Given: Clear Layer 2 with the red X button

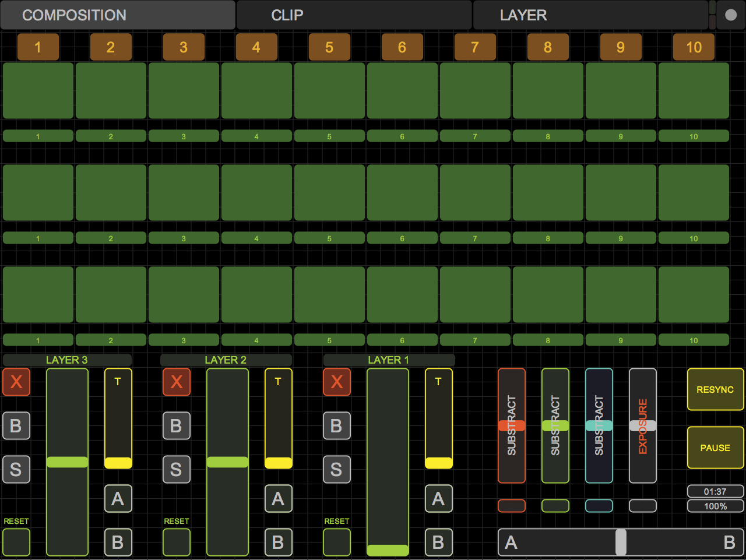Looking at the screenshot, I should 177,382.
